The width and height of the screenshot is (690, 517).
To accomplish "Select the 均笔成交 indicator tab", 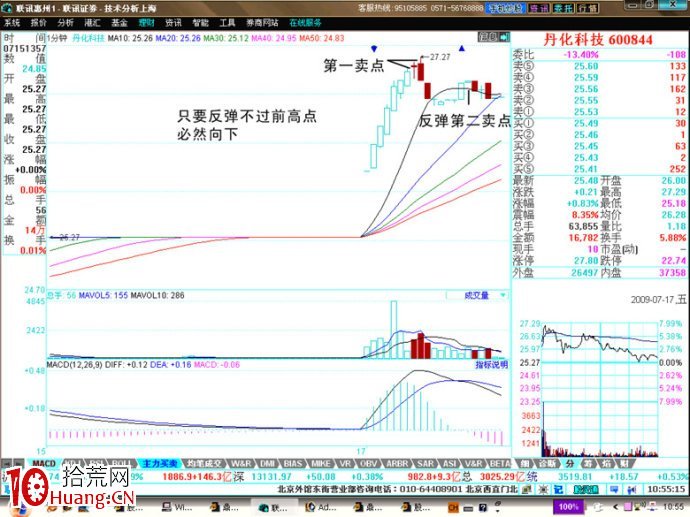I will (204, 463).
